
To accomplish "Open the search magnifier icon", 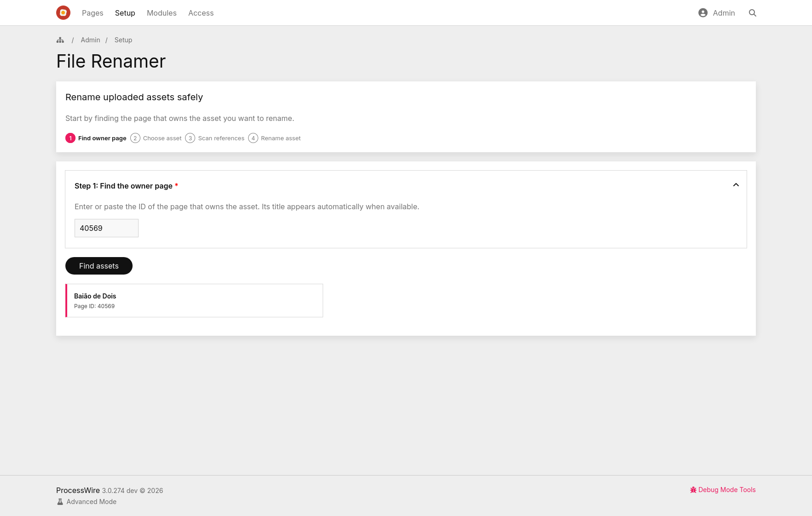I will pos(753,13).
